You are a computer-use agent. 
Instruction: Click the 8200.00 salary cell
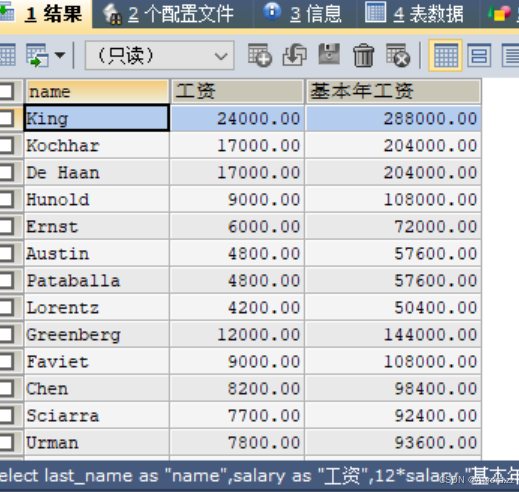(x=237, y=388)
